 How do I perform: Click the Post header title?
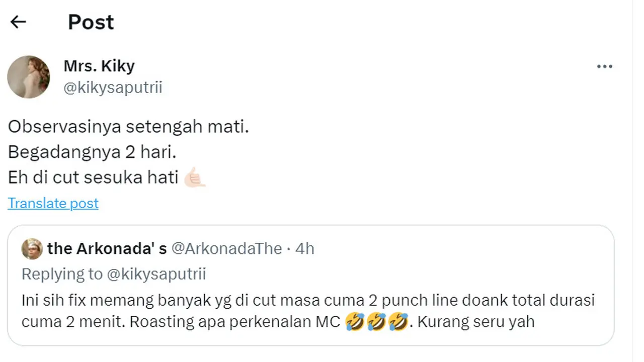(91, 22)
